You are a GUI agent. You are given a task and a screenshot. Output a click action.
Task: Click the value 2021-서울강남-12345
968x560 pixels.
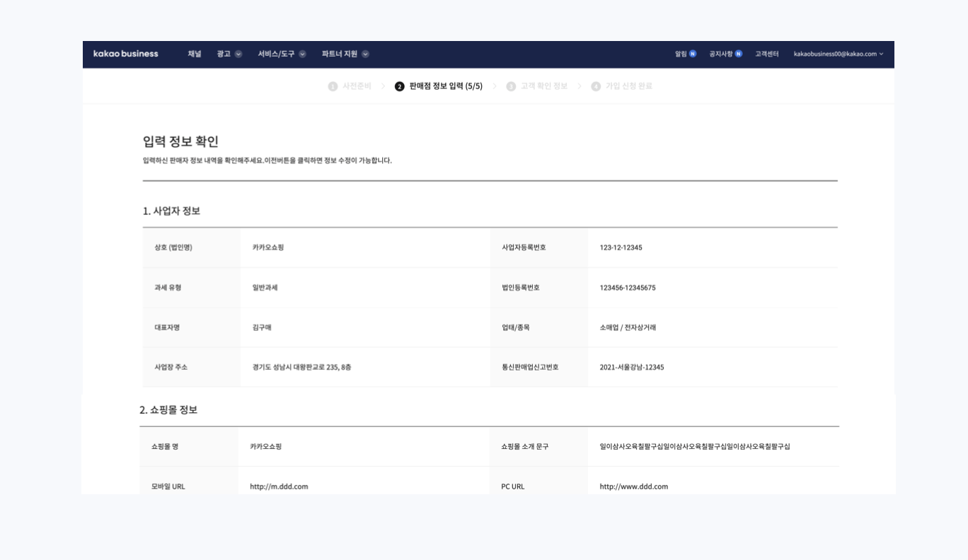click(x=632, y=367)
